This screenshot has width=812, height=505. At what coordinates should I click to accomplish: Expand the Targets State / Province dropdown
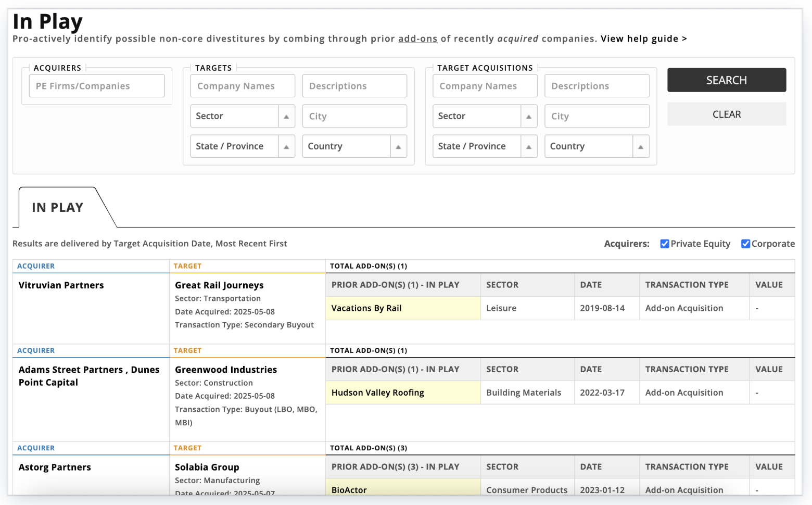pyautogui.click(x=242, y=146)
